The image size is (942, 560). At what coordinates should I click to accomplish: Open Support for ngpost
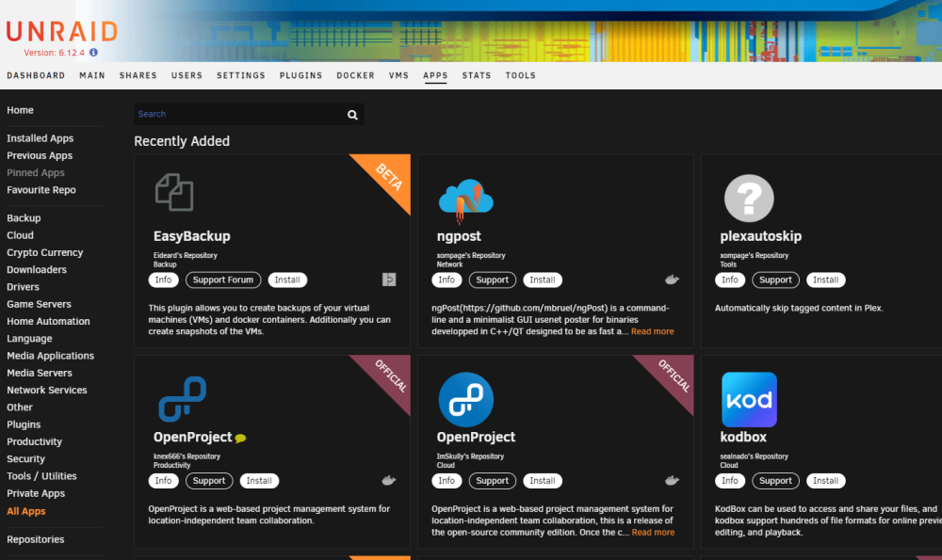pyautogui.click(x=492, y=280)
